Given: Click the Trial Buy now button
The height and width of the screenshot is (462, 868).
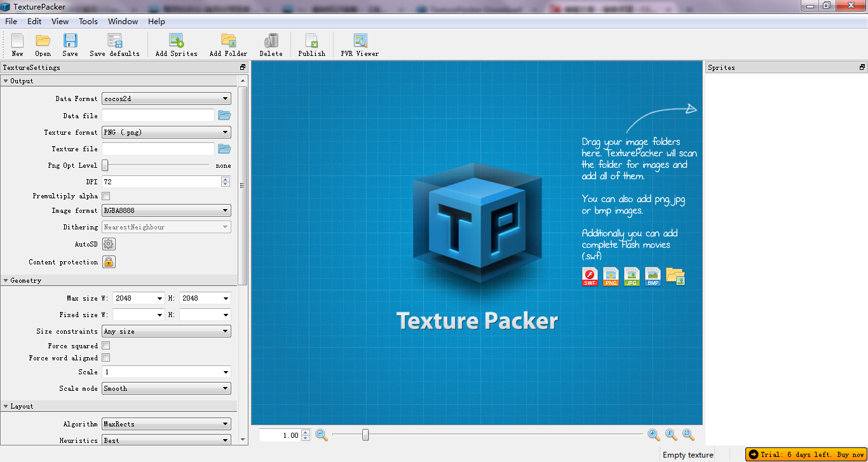Looking at the screenshot, I should tap(806, 454).
